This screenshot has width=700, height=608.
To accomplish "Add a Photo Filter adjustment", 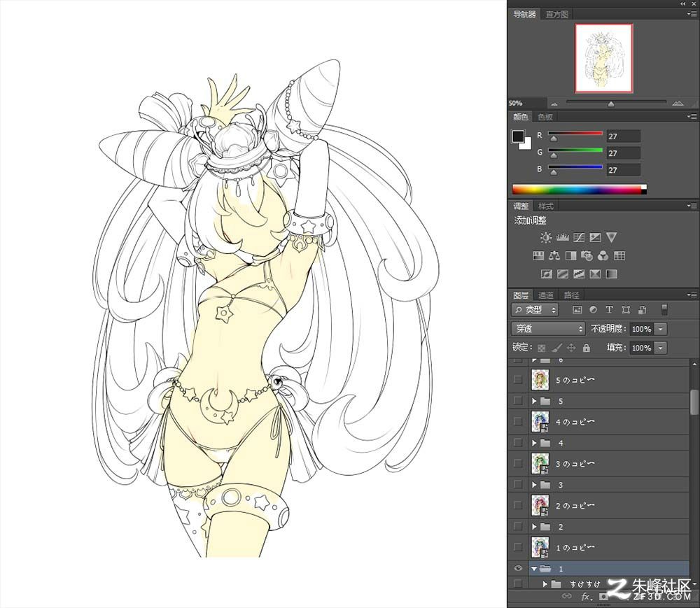I will (587, 255).
